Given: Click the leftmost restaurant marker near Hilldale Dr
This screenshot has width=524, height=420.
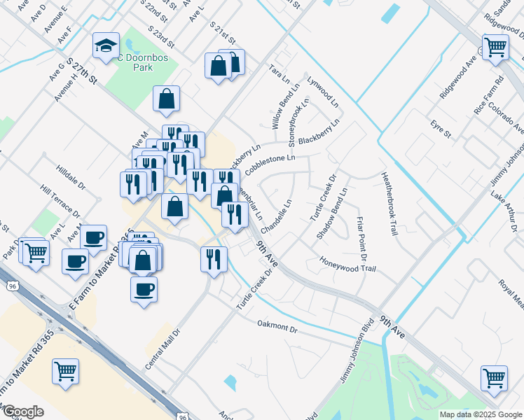Looking at the screenshot, I should pos(132,183).
